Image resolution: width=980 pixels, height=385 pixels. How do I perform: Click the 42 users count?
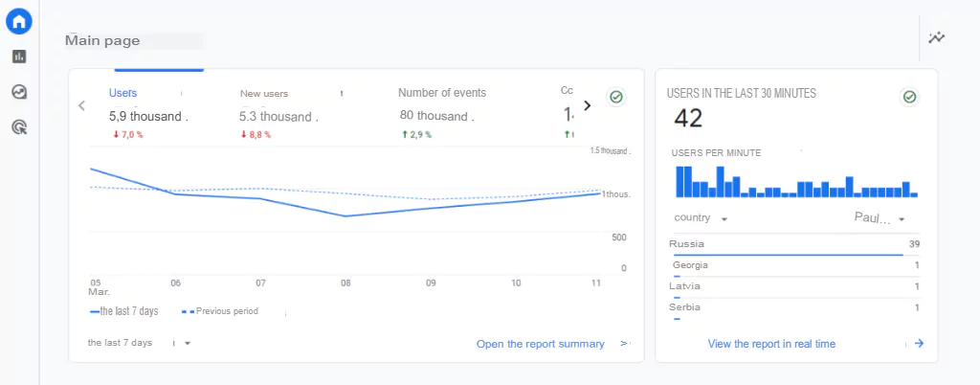(x=688, y=118)
